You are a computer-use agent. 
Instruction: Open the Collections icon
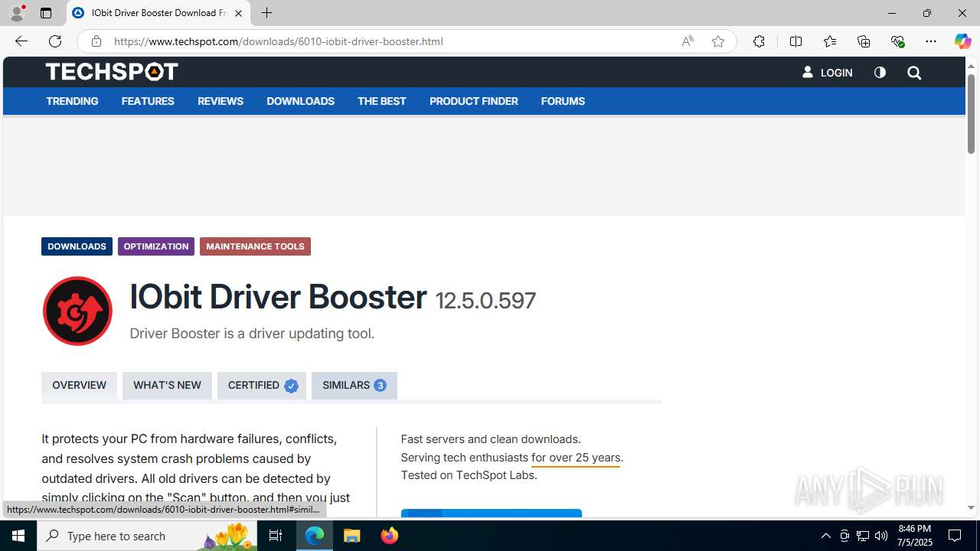click(864, 41)
